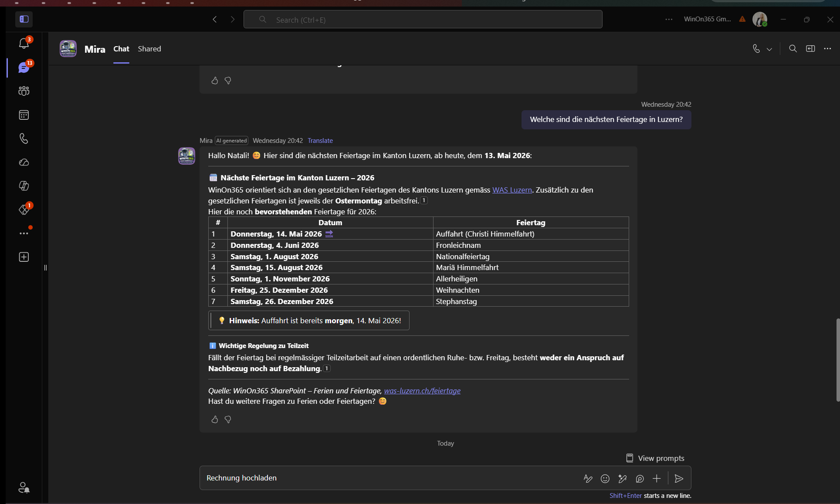Image resolution: width=840 pixels, height=504 pixels.
Task: Click into the Search (Ctrl+E) box
Action: 423,20
